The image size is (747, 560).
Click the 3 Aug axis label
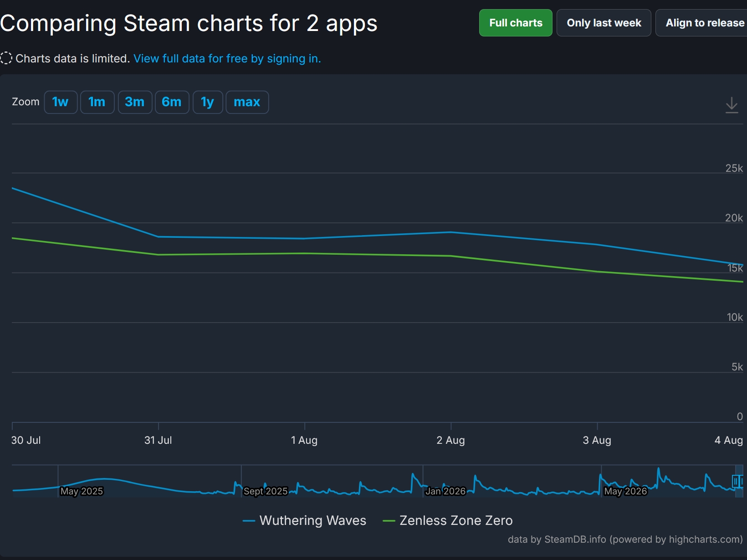click(597, 440)
